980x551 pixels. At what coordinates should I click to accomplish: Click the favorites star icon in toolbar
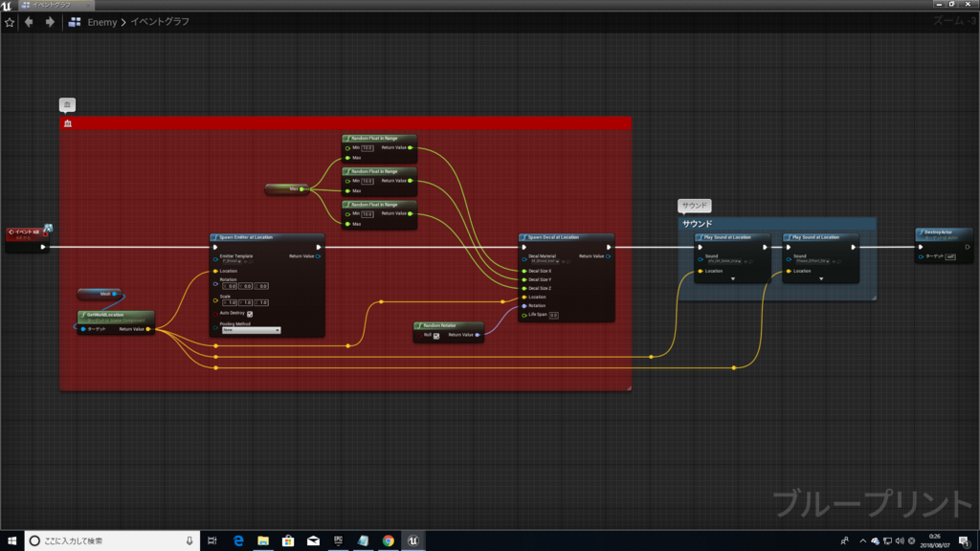[10, 23]
